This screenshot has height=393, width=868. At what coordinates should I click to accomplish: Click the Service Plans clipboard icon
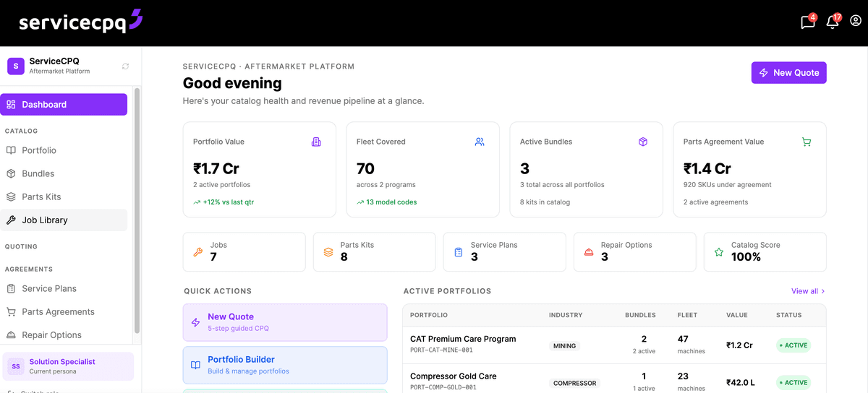click(x=458, y=252)
